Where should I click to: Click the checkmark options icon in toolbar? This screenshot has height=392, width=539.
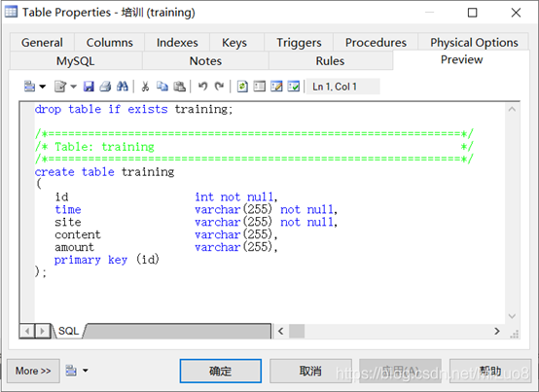294,87
